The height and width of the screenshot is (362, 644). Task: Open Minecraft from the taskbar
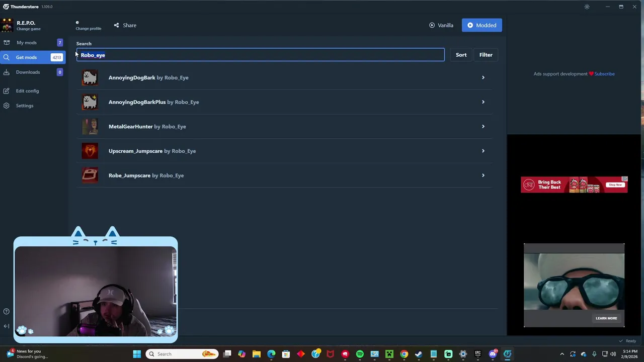point(389,354)
